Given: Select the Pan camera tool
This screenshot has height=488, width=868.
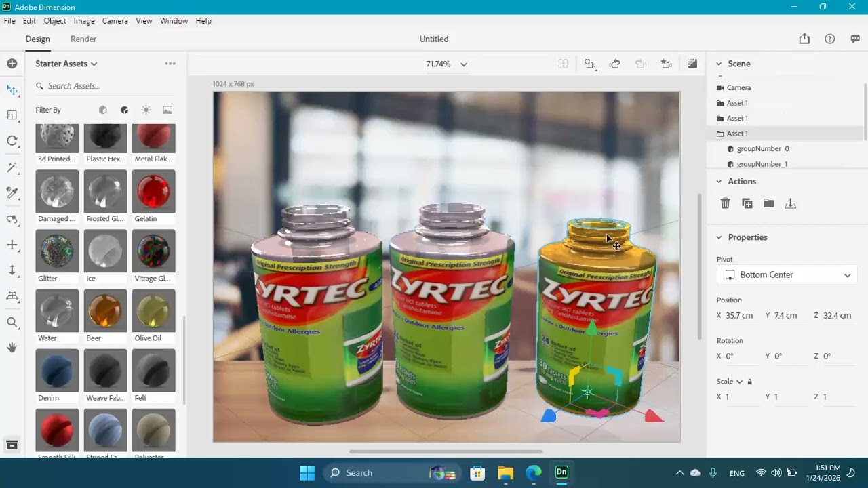Looking at the screenshot, I should [x=12, y=245].
